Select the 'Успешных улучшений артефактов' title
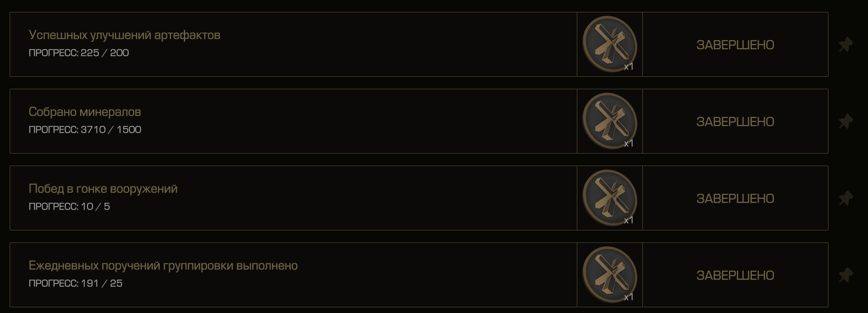Viewport: 868px width, 313px height. (x=124, y=35)
